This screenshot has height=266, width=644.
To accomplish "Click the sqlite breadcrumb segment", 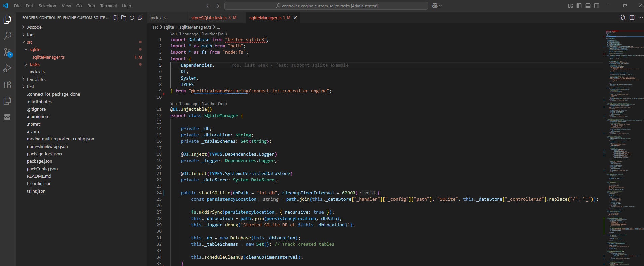I will click(169, 27).
